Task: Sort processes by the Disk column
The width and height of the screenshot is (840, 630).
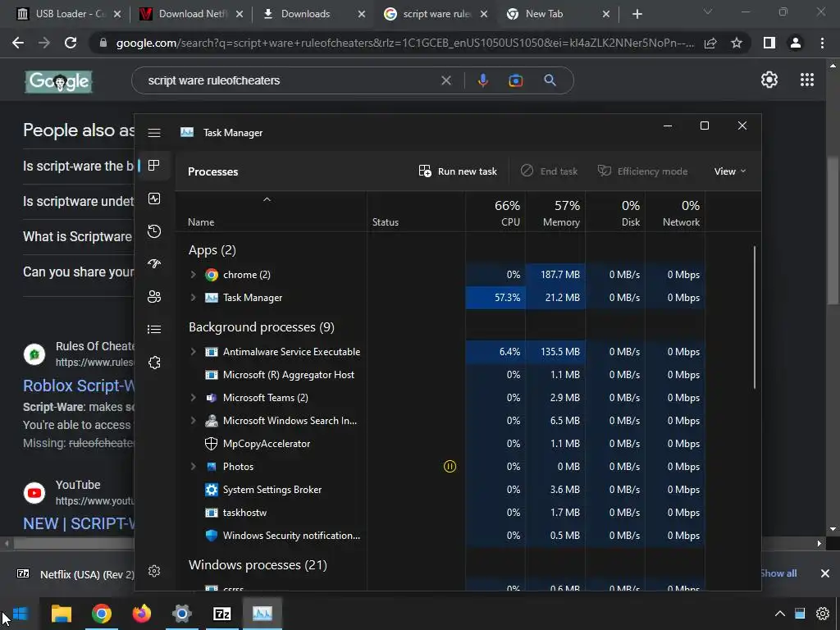Action: [x=615, y=212]
